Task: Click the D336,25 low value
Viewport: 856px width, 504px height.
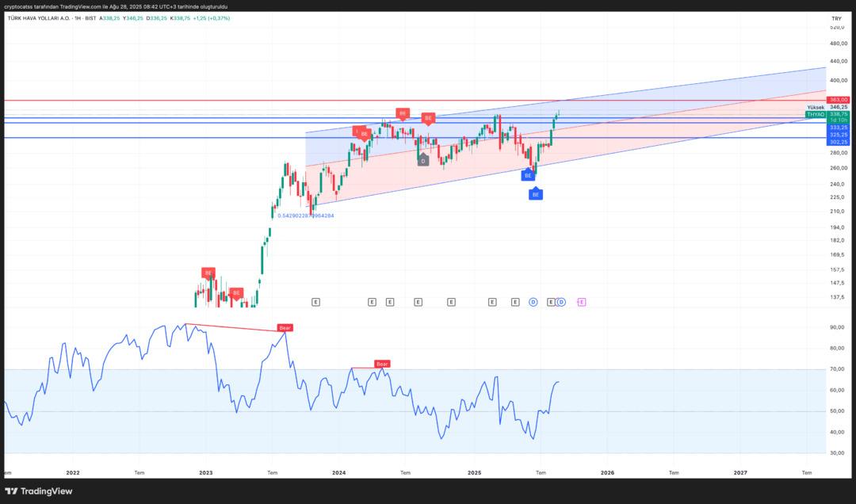Action: click(x=157, y=18)
